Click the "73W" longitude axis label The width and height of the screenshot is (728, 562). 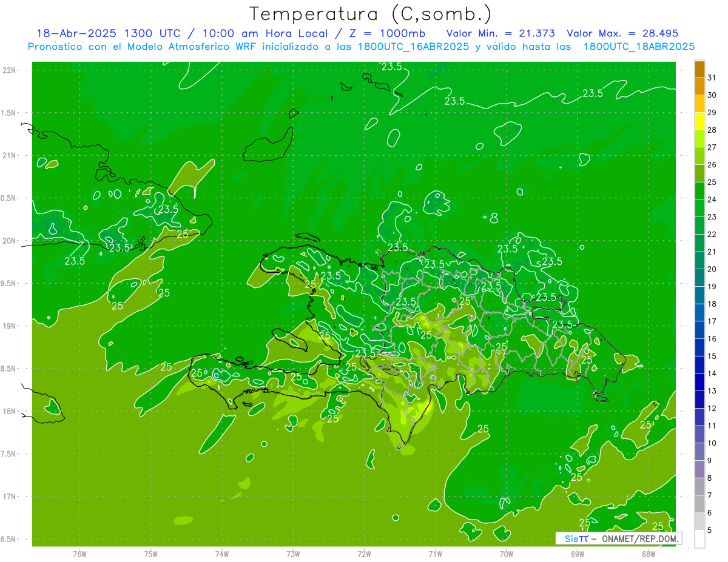click(x=293, y=554)
